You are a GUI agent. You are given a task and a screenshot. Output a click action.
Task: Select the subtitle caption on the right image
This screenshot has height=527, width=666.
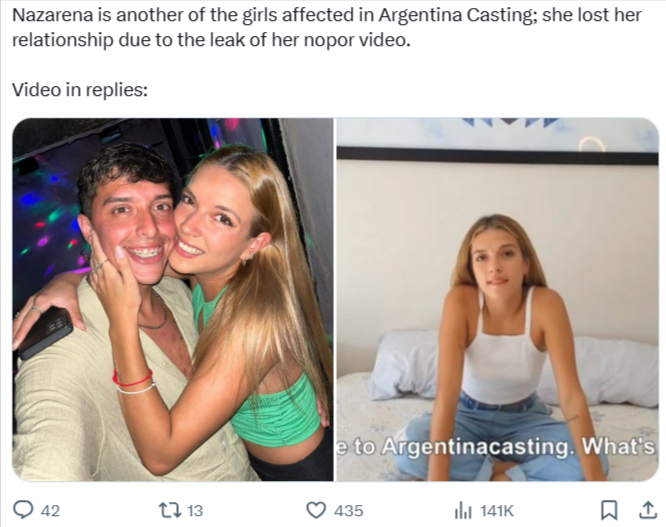pos(497,446)
